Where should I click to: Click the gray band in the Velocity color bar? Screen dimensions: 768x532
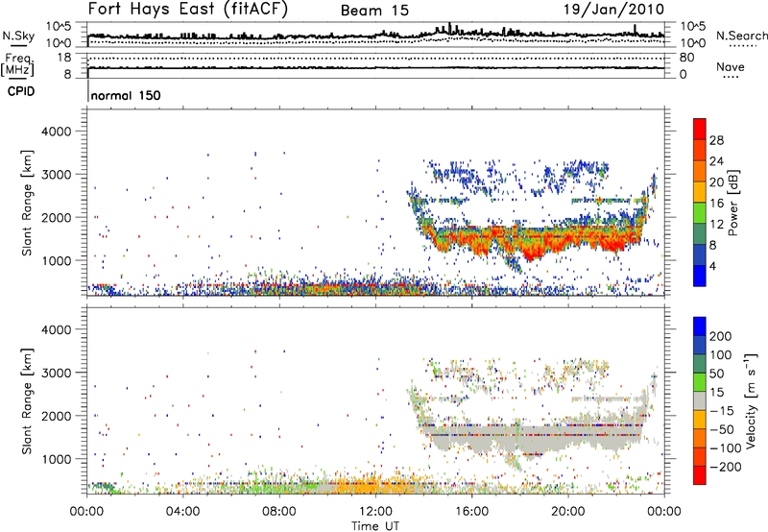coord(700,401)
